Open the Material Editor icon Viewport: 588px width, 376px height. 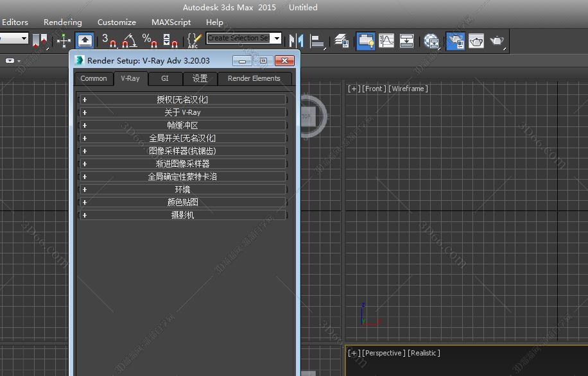click(432, 40)
